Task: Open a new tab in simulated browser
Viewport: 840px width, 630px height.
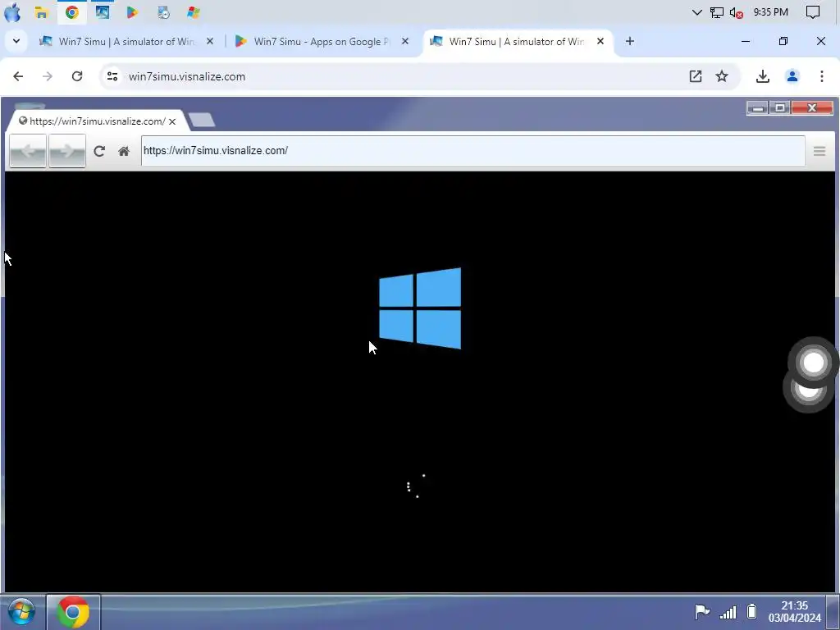Action: [x=202, y=120]
